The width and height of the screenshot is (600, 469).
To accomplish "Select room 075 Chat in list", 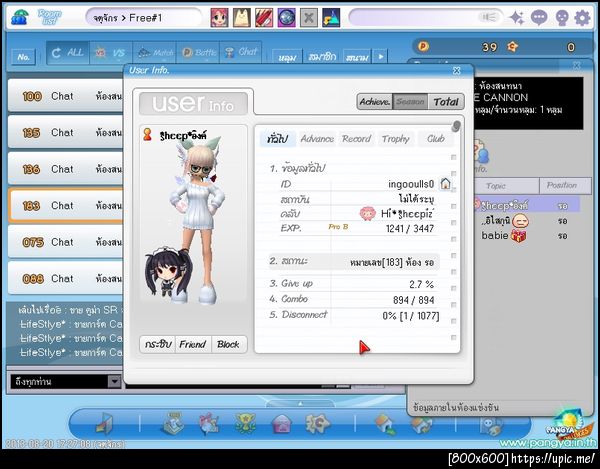I will pyautogui.click(x=65, y=242).
